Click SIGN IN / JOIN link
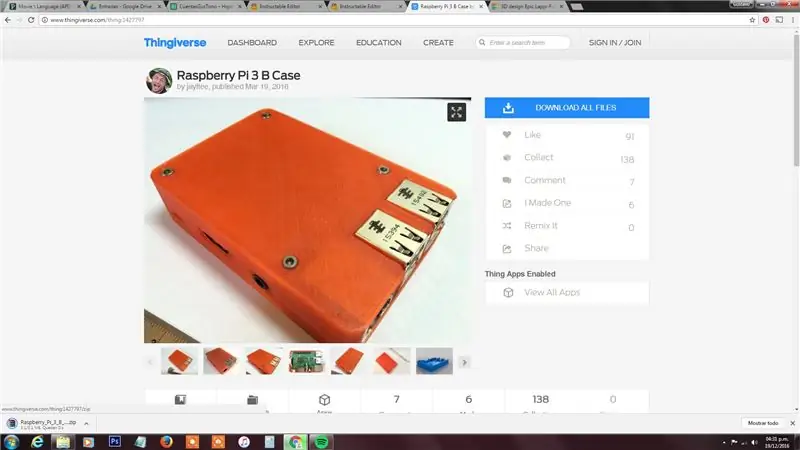This screenshot has width=800, height=450. (x=615, y=43)
